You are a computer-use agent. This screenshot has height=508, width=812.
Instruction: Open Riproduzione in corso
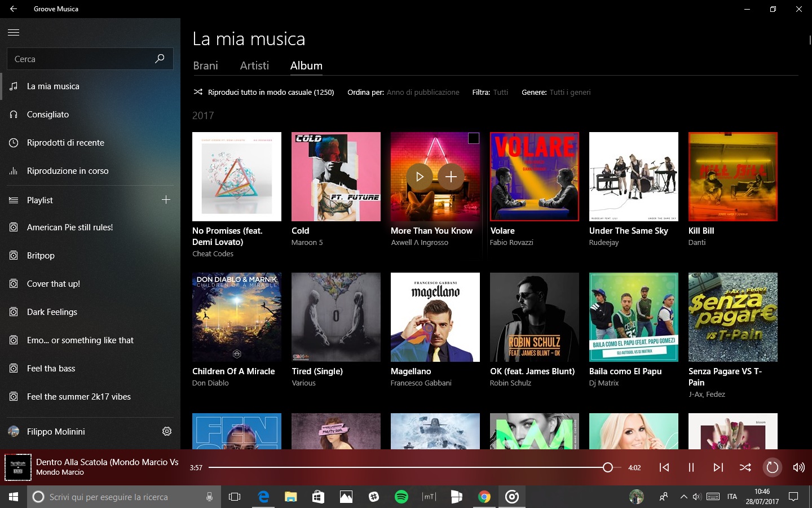point(90,171)
